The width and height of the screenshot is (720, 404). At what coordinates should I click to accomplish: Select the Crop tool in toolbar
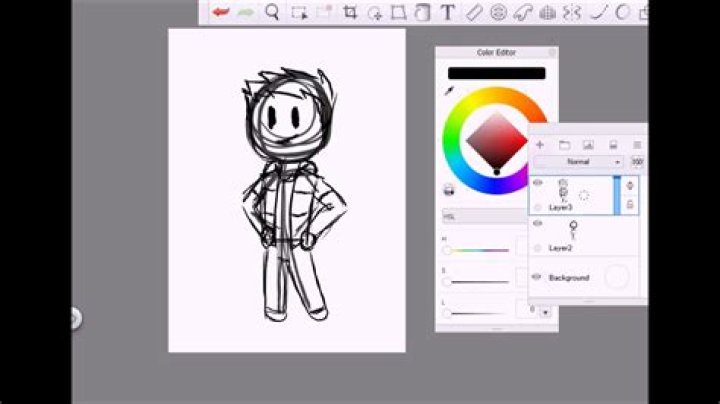[350, 12]
